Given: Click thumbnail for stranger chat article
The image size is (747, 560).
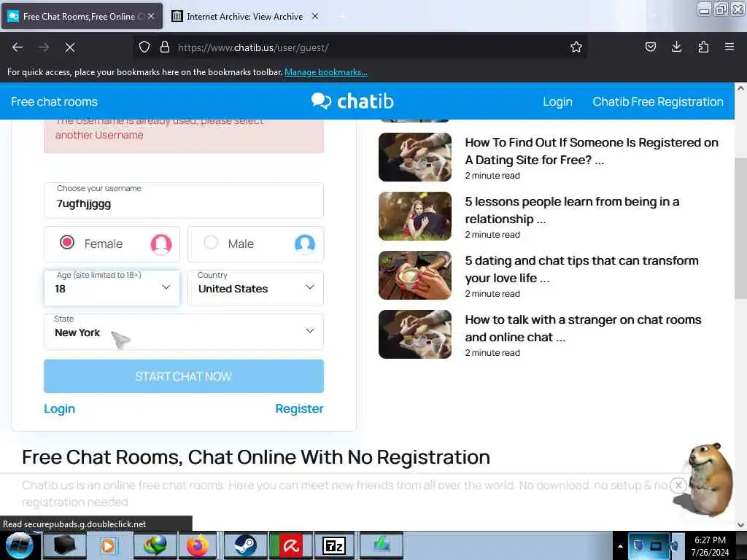Looking at the screenshot, I should [x=415, y=334].
